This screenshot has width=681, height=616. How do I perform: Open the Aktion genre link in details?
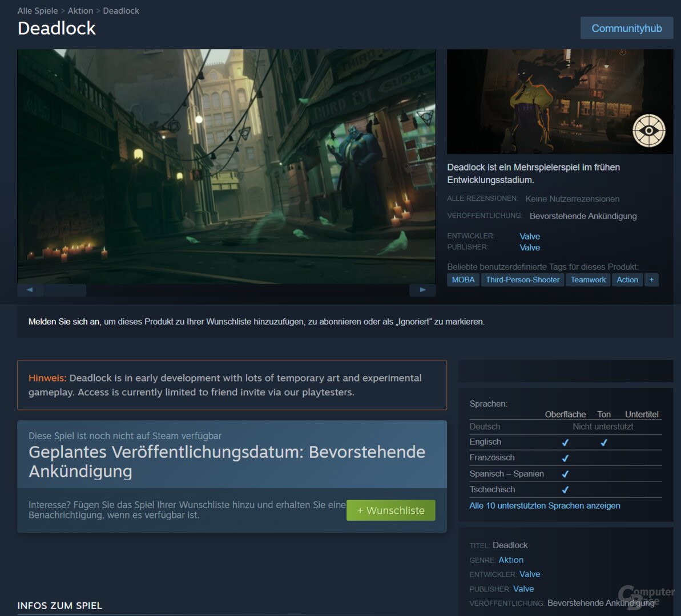pos(511,560)
